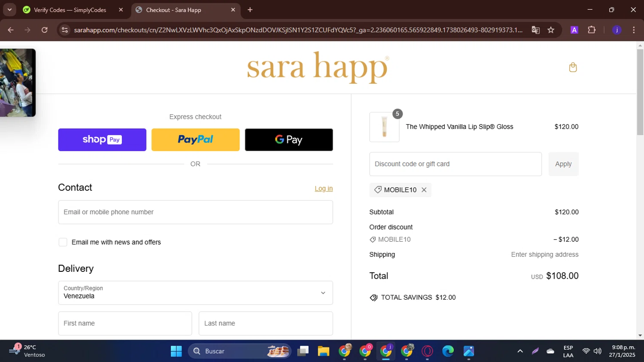Click The Whipped Vanilla Lip Slip® Gloss name
This screenshot has height=362, width=644.
pyautogui.click(x=459, y=127)
